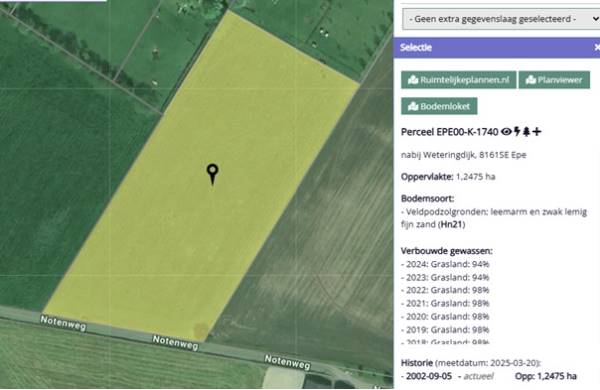Click the Selectie panel header
600x390 pixels.
click(x=497, y=47)
